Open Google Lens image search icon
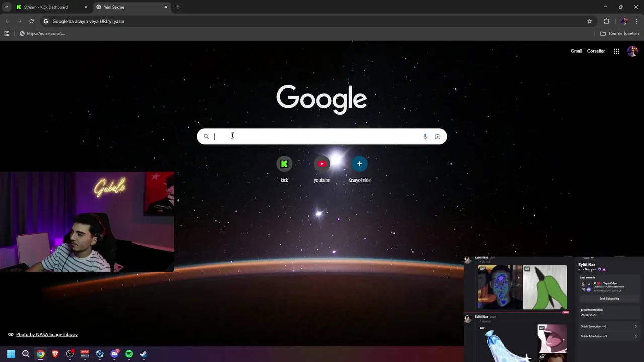 tap(437, 136)
